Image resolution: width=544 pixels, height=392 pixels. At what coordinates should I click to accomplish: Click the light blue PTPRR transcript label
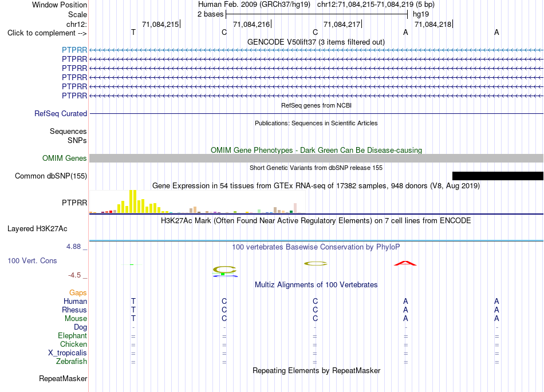point(74,50)
